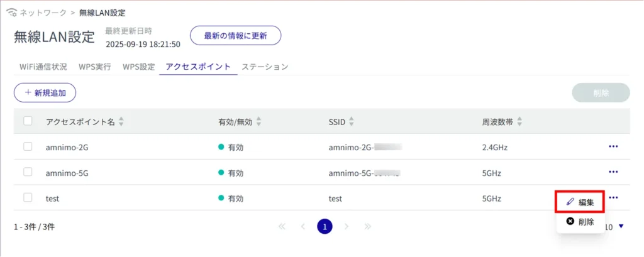The width and height of the screenshot is (644, 257).
Task: Sort by 周波数帯 column arrows
Action: coord(519,122)
